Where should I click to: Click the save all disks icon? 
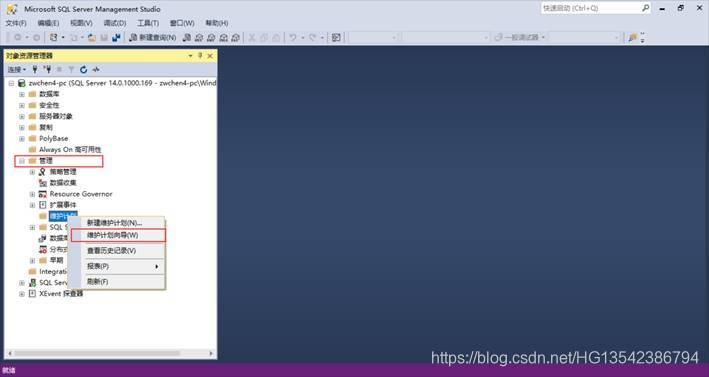116,38
